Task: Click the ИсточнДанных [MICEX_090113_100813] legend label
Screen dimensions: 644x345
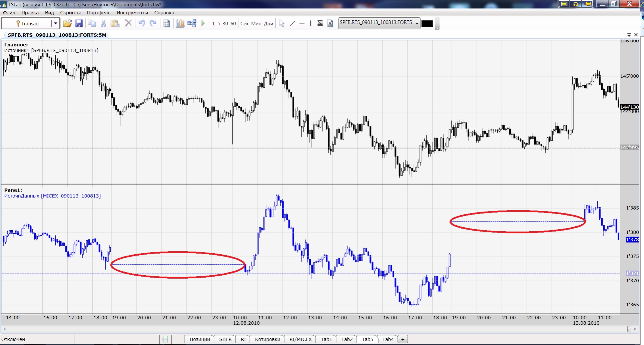Action: 52,196
